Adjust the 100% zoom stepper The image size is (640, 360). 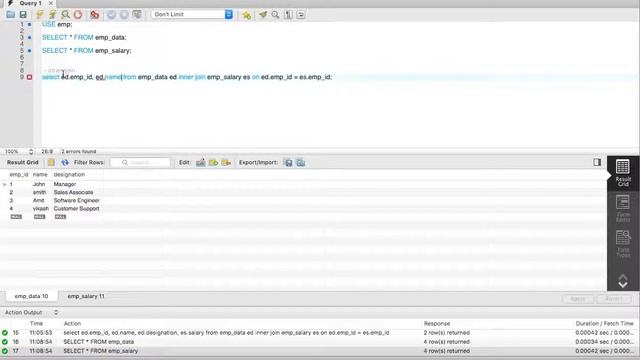click(x=31, y=151)
